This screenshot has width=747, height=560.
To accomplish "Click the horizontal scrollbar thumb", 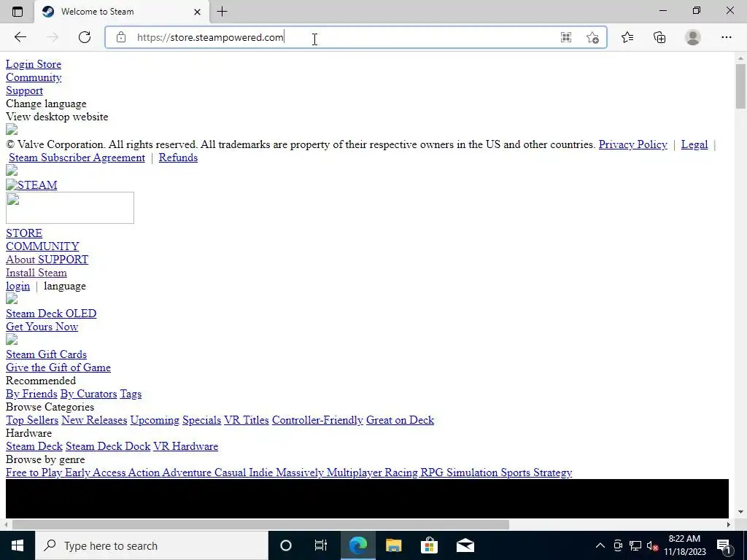I will 260,525.
